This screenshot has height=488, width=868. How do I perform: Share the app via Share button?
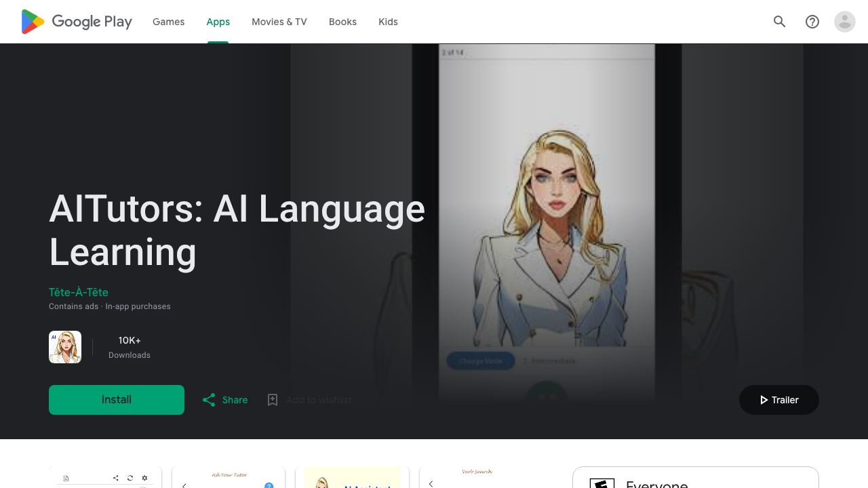225,400
